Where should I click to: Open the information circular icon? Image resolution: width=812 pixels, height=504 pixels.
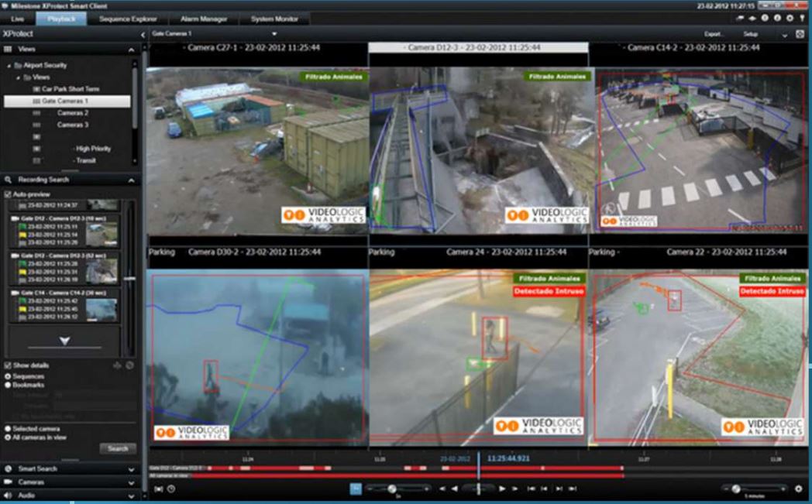pyautogui.click(x=777, y=18)
